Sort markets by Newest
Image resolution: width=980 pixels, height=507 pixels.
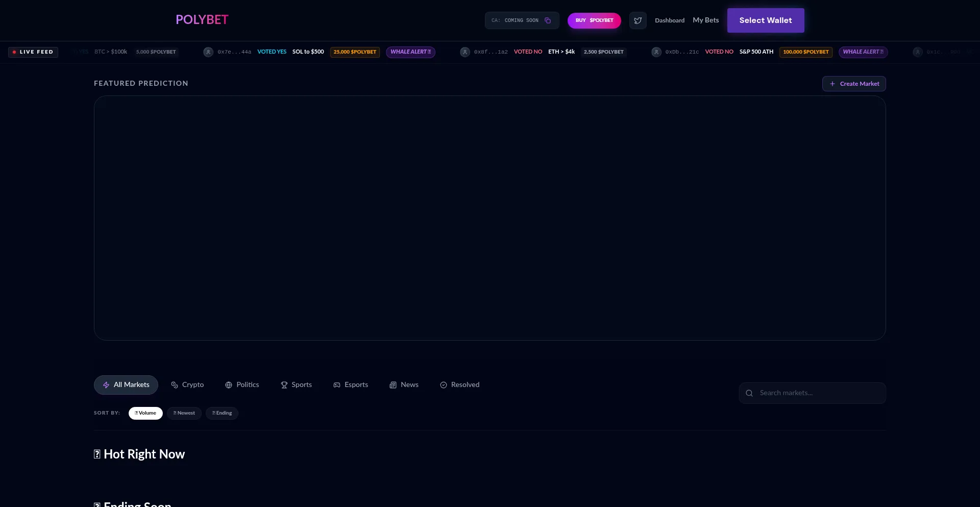pyautogui.click(x=184, y=413)
